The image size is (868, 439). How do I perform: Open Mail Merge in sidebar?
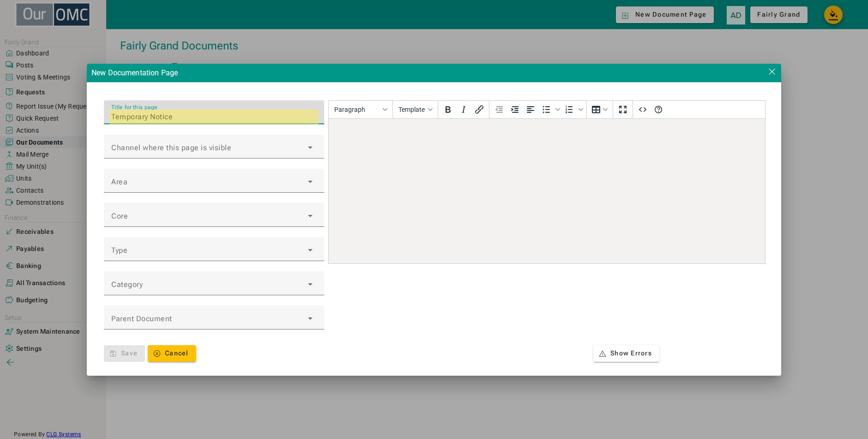tap(32, 154)
